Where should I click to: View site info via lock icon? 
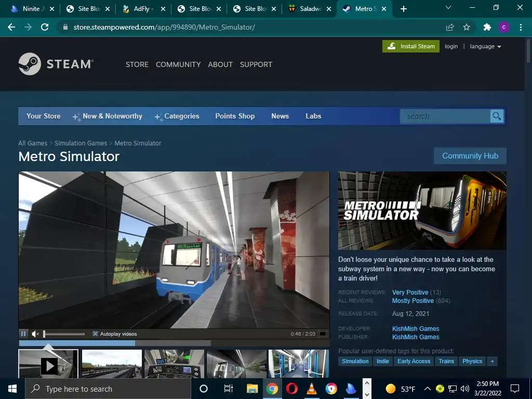click(x=65, y=27)
